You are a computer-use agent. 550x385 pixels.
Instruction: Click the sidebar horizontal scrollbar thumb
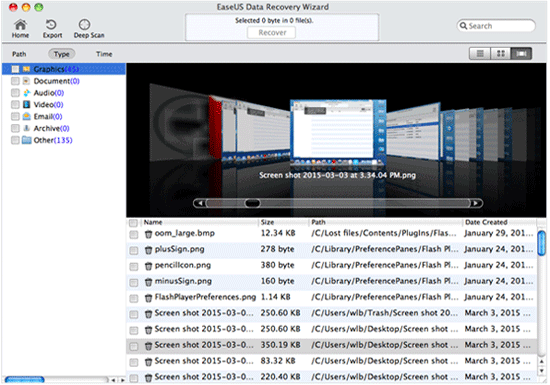[25, 379]
